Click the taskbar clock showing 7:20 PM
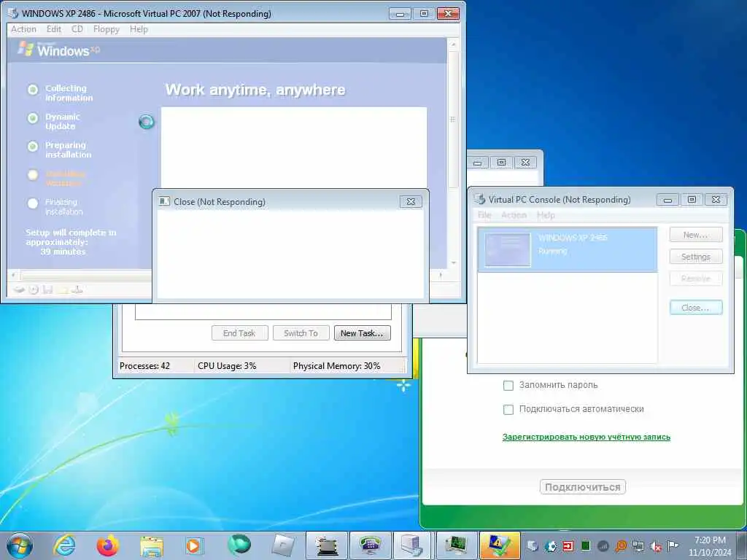This screenshot has height=560, width=747. pyautogui.click(x=710, y=546)
